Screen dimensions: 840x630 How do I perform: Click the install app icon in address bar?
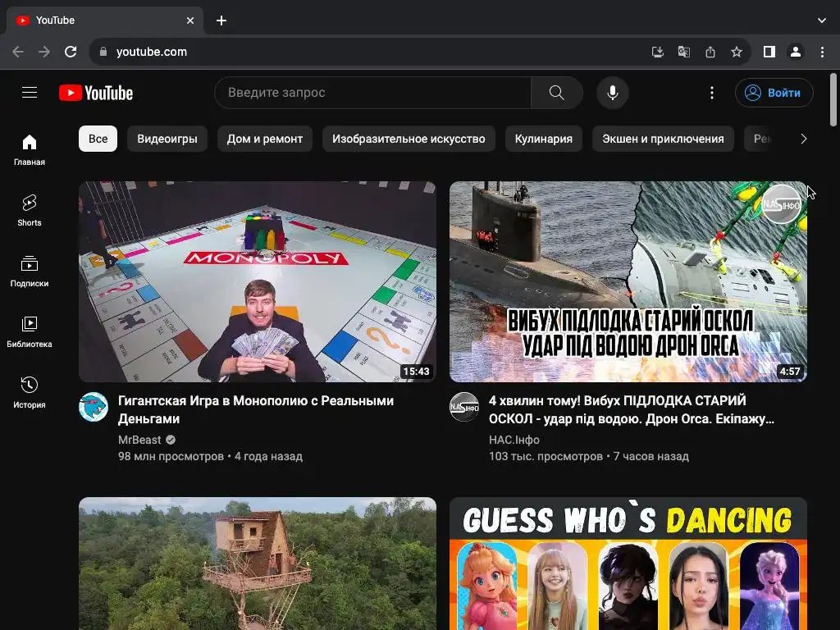[657, 52]
